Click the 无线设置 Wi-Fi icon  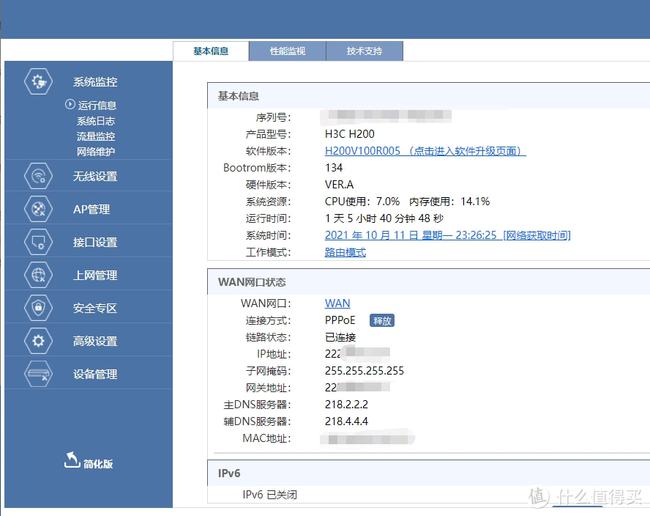click(39, 177)
